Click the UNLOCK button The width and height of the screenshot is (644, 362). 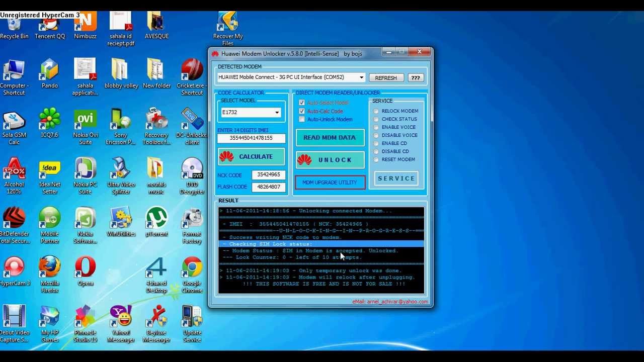click(330, 160)
